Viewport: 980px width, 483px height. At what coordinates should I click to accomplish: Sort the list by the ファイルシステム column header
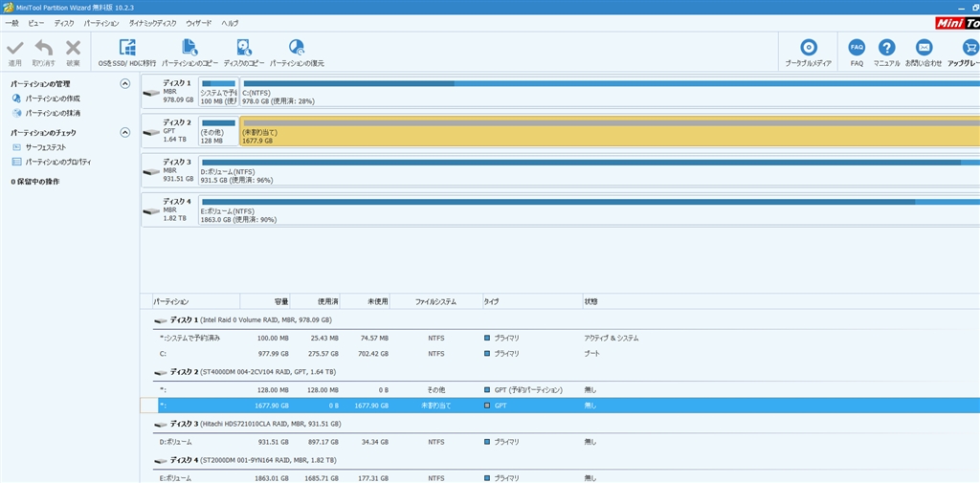435,301
